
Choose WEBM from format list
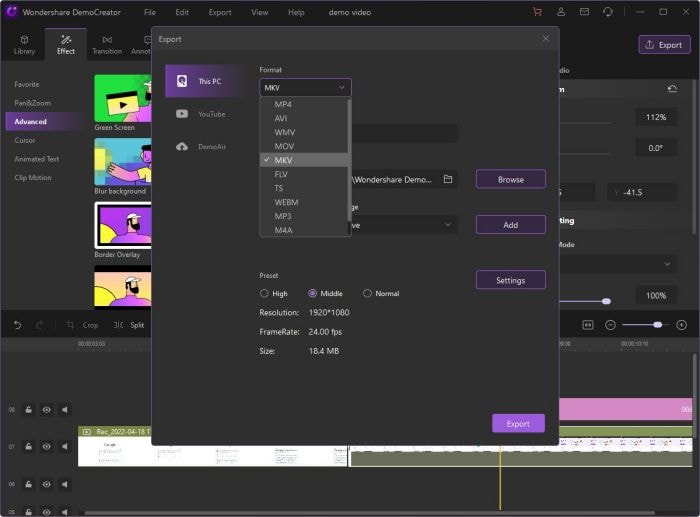[304, 202]
